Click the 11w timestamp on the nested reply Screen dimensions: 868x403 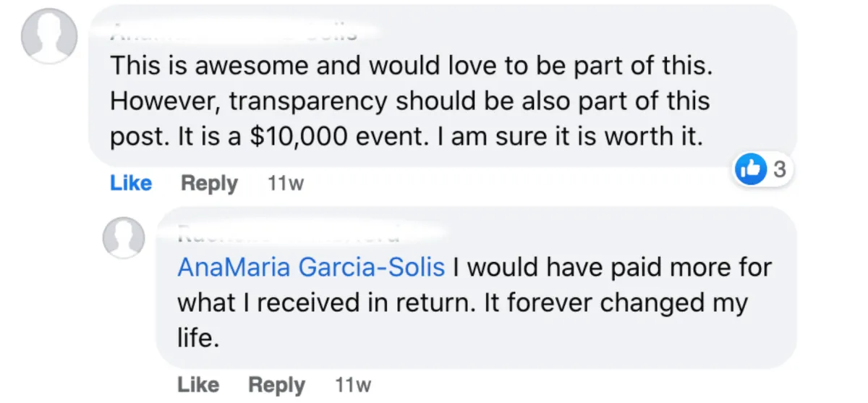[353, 385]
